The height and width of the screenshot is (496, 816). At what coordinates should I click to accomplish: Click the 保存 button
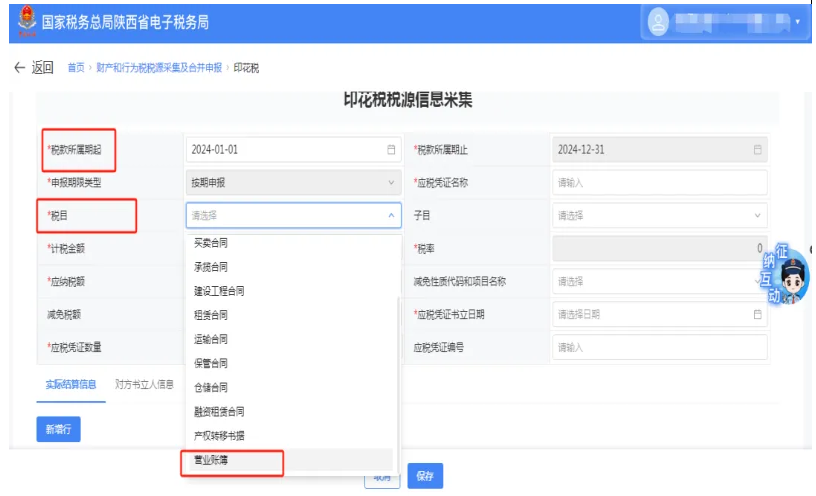425,476
